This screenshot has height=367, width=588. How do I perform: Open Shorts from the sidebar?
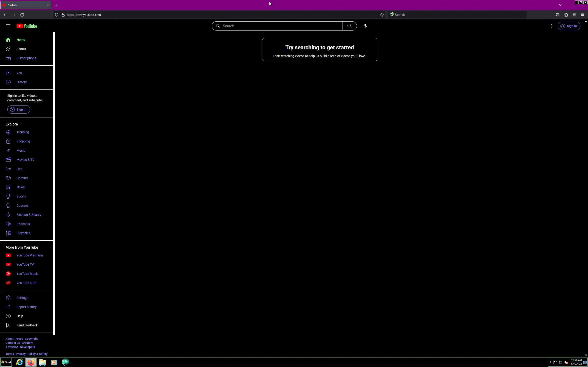[21, 49]
